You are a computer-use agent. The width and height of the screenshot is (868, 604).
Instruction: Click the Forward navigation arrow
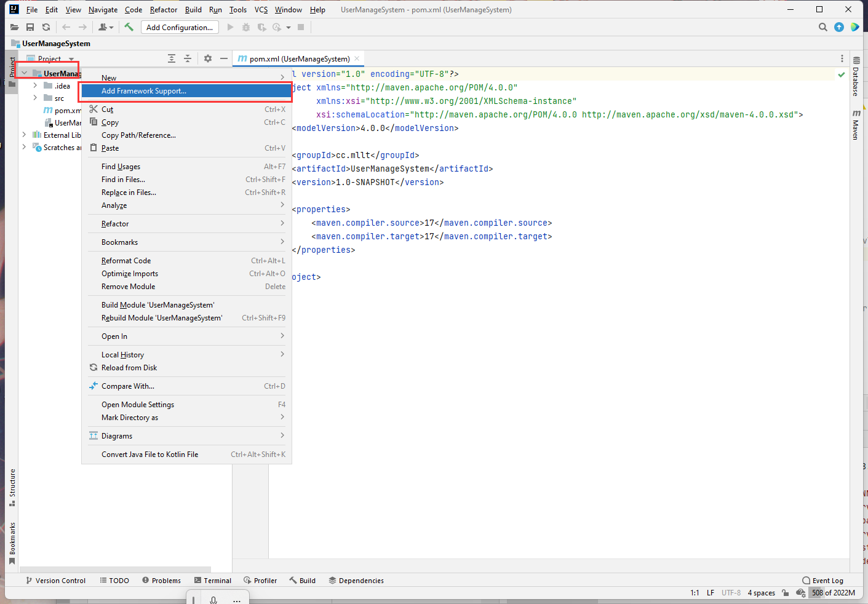(82, 27)
